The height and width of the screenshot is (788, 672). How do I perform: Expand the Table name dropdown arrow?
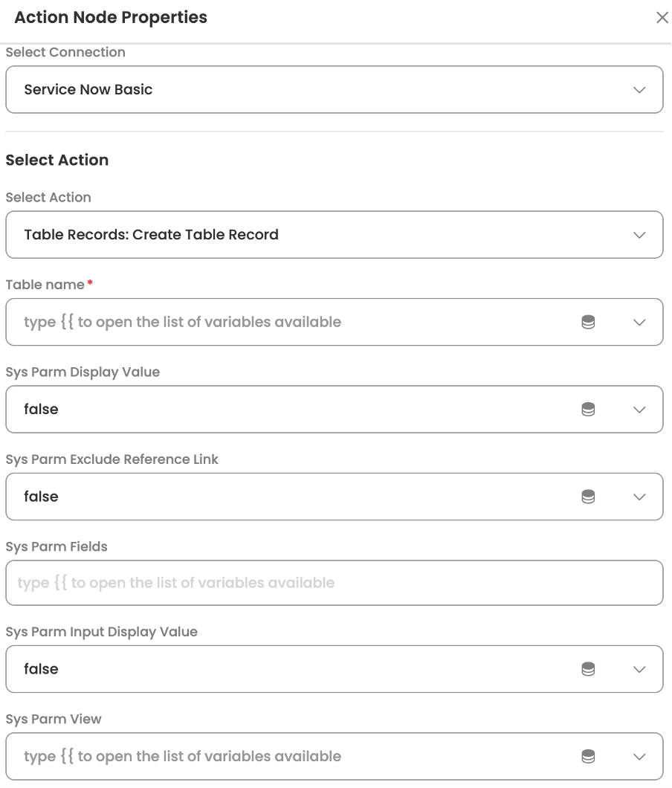(639, 323)
